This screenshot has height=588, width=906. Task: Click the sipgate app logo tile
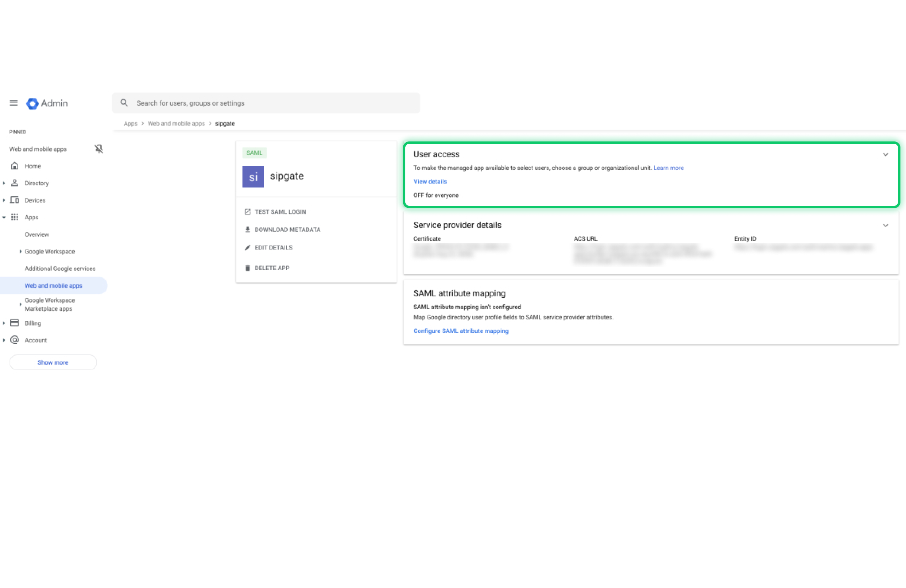(253, 176)
